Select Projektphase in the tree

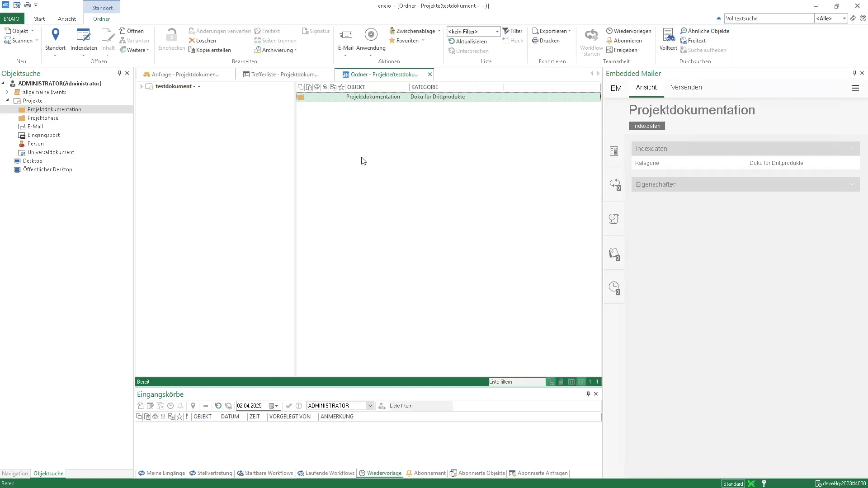point(42,118)
